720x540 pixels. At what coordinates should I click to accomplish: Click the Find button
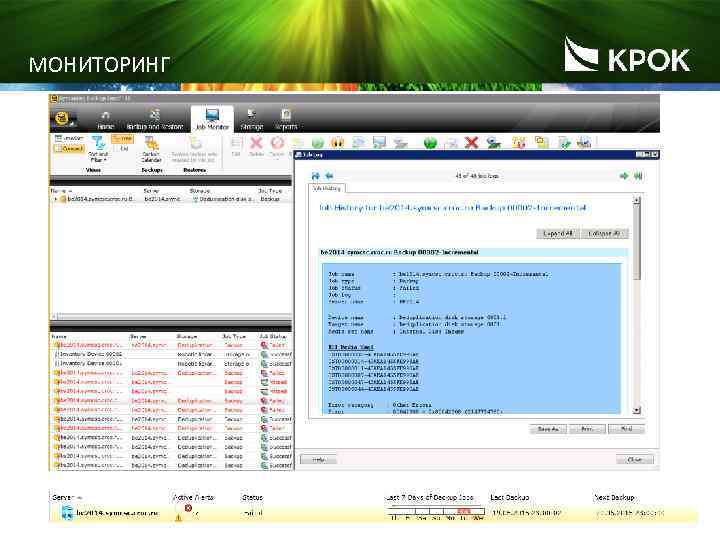pos(626,429)
